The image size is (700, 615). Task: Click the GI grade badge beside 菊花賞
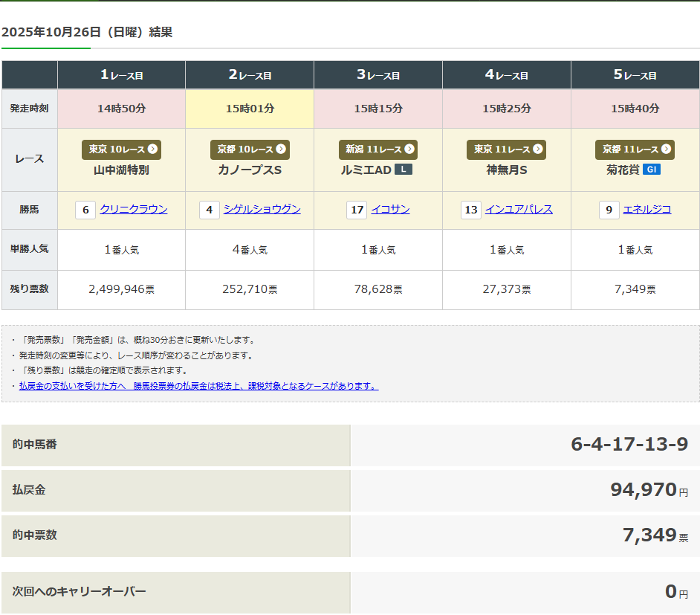point(652,170)
